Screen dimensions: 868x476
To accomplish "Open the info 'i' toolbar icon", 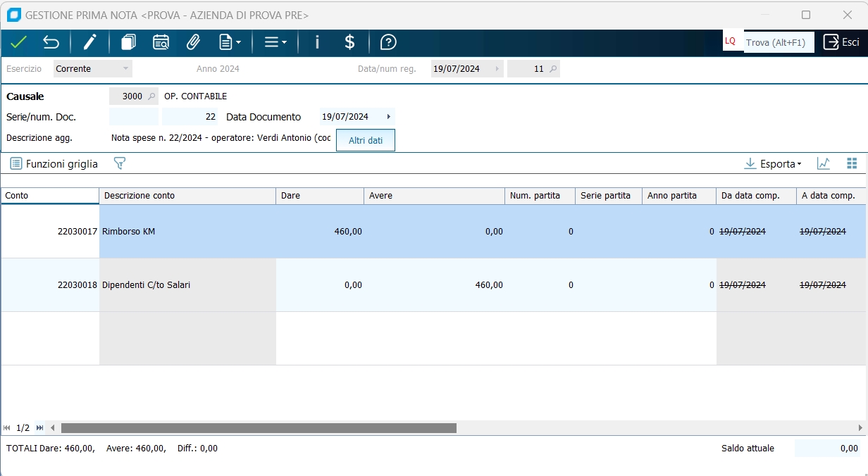I will pos(317,42).
